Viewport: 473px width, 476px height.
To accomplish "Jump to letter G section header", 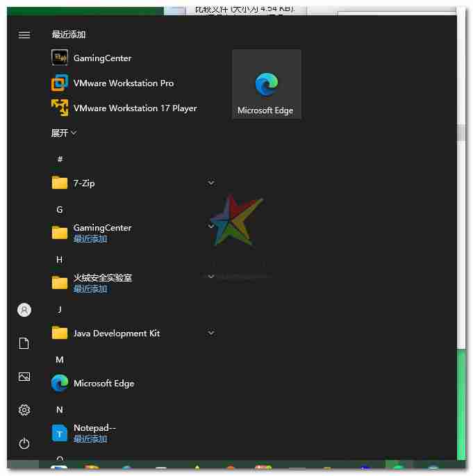I will [60, 210].
